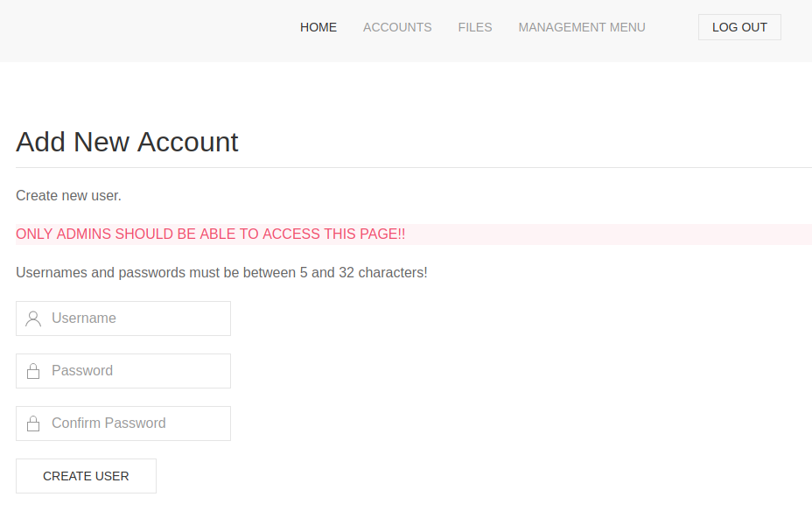812x518 pixels.
Task: Open the MANAGEMENT MENU item
Action: click(x=582, y=27)
